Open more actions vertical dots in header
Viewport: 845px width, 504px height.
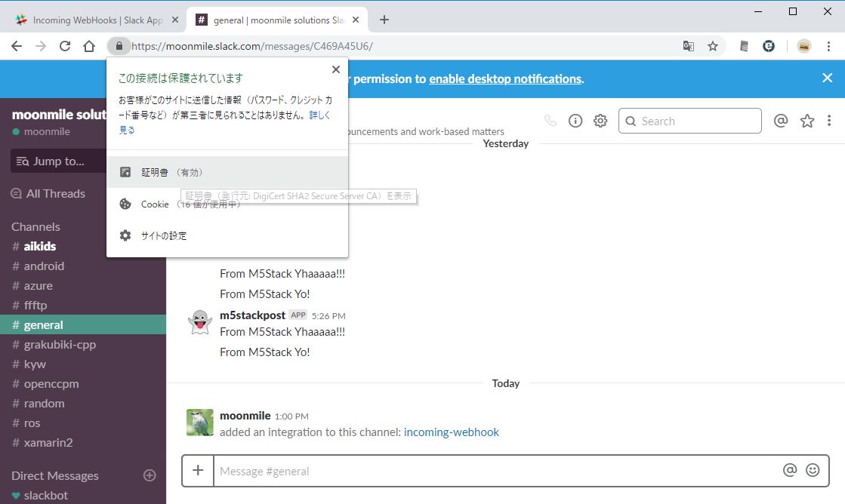(829, 121)
